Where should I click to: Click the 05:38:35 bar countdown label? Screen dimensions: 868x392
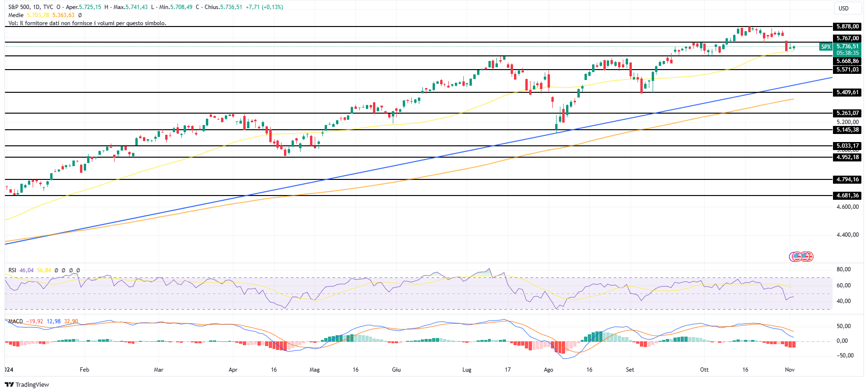point(847,53)
